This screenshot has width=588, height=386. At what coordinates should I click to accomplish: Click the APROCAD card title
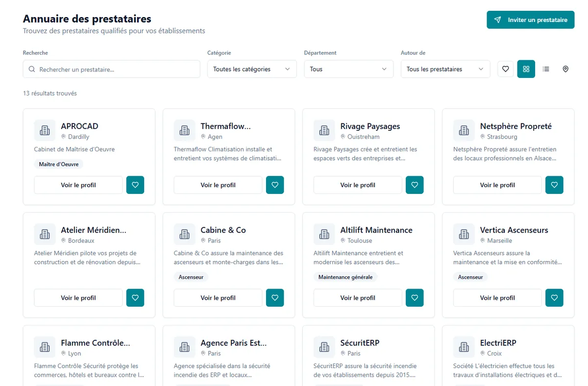[x=79, y=126]
